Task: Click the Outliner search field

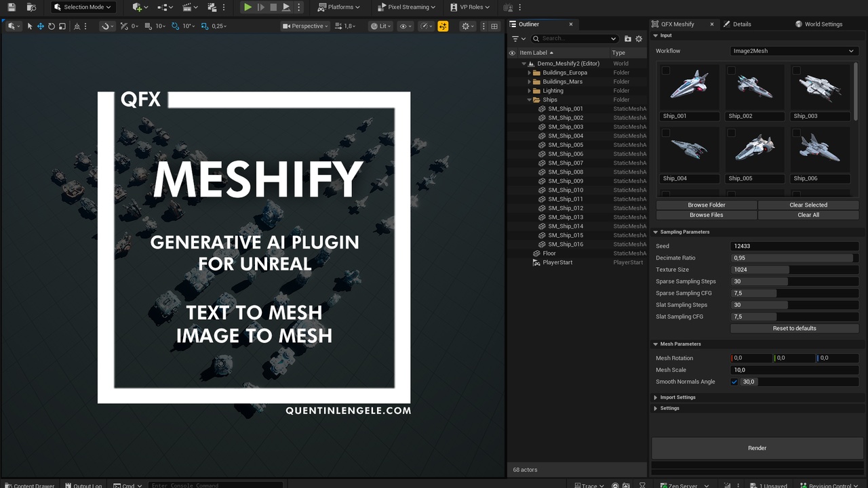Action: click(x=574, y=39)
